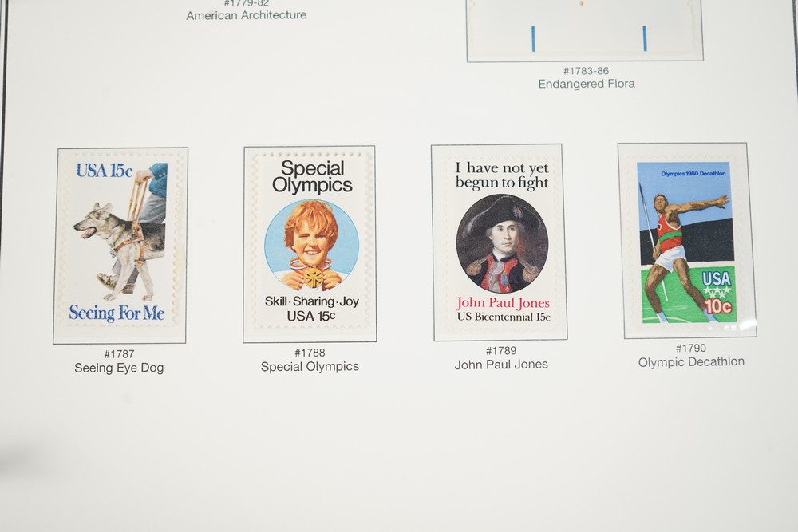Select the Special Olympics stamp
The height and width of the screenshot is (532, 798).
(x=310, y=241)
